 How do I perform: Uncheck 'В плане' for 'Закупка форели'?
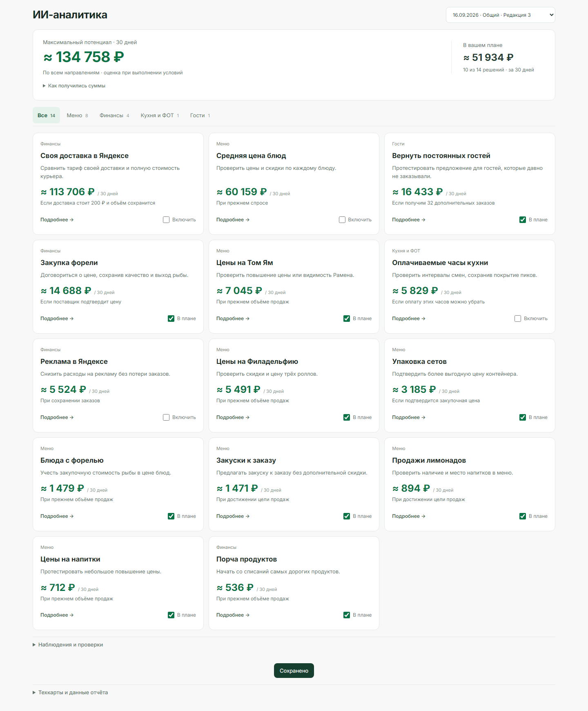click(171, 319)
